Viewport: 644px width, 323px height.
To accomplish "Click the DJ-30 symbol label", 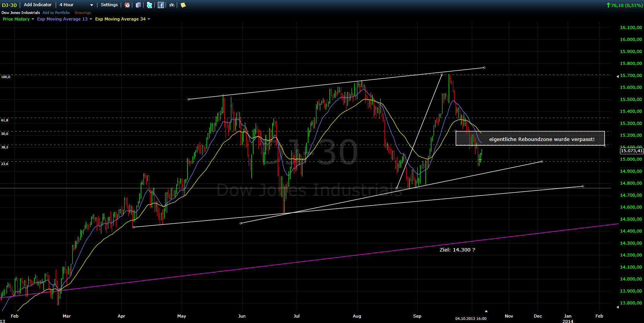I will click(x=9, y=5).
